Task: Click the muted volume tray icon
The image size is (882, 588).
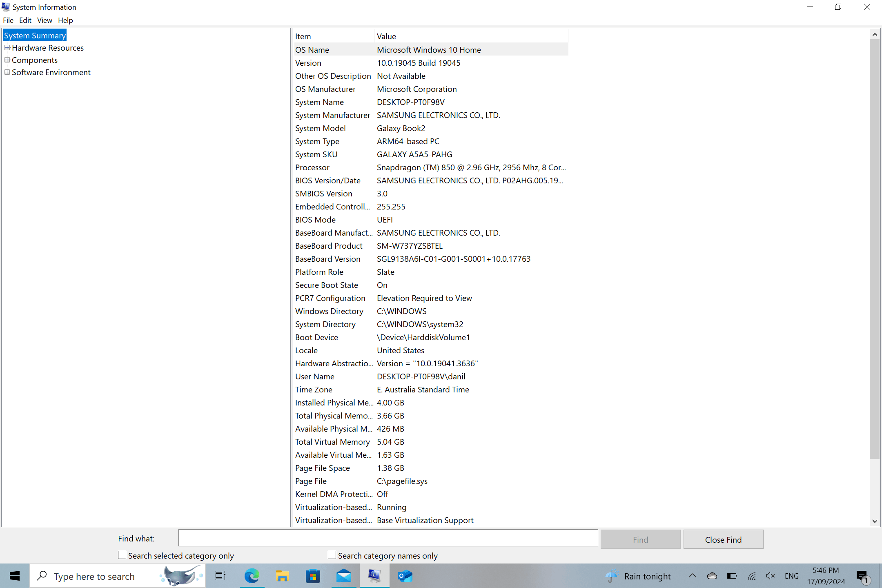Action: pos(771,576)
